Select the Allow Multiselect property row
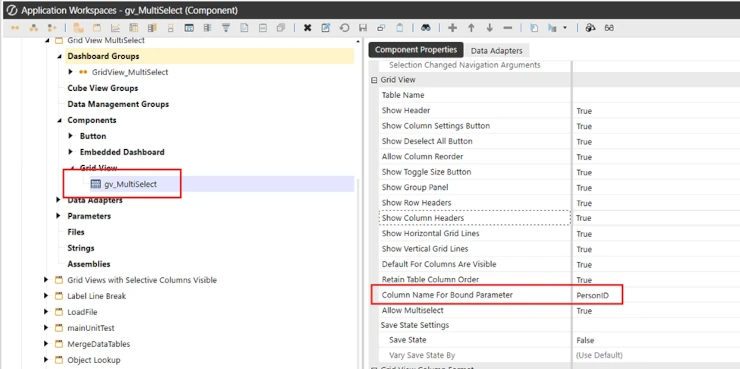This screenshot has width=740, height=369. pyautogui.click(x=412, y=310)
